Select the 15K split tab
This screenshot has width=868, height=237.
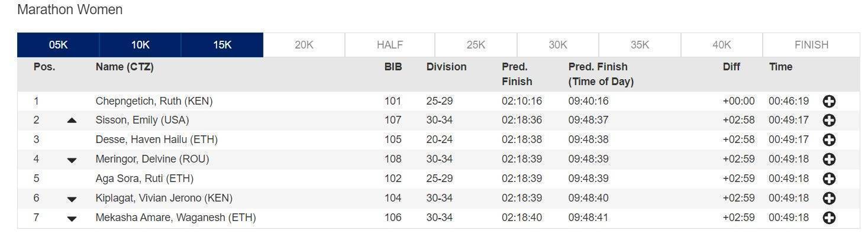[x=222, y=45]
